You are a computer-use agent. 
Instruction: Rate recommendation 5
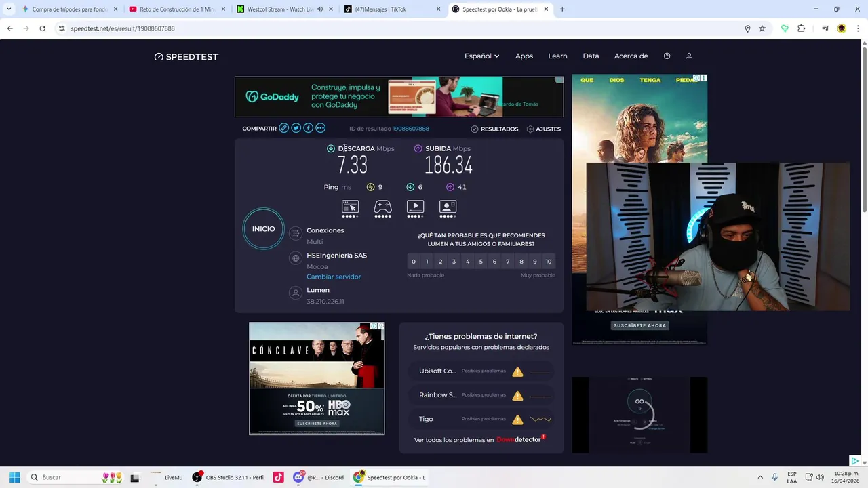(x=481, y=262)
